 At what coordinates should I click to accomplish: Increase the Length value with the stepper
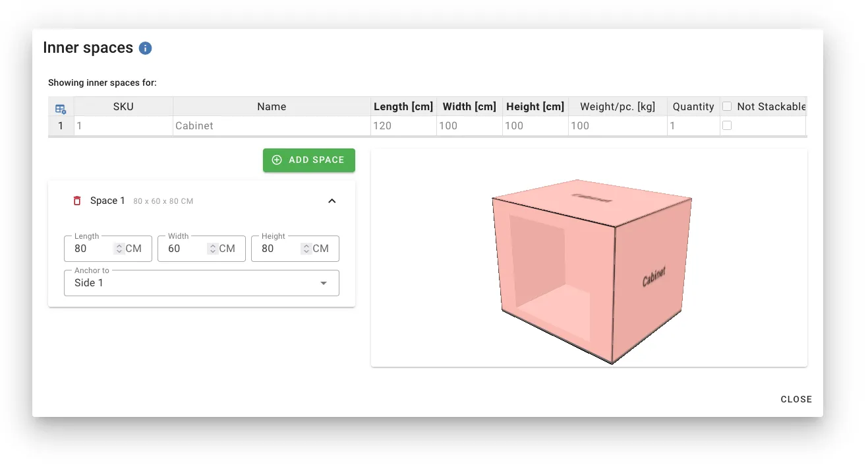coord(118,245)
